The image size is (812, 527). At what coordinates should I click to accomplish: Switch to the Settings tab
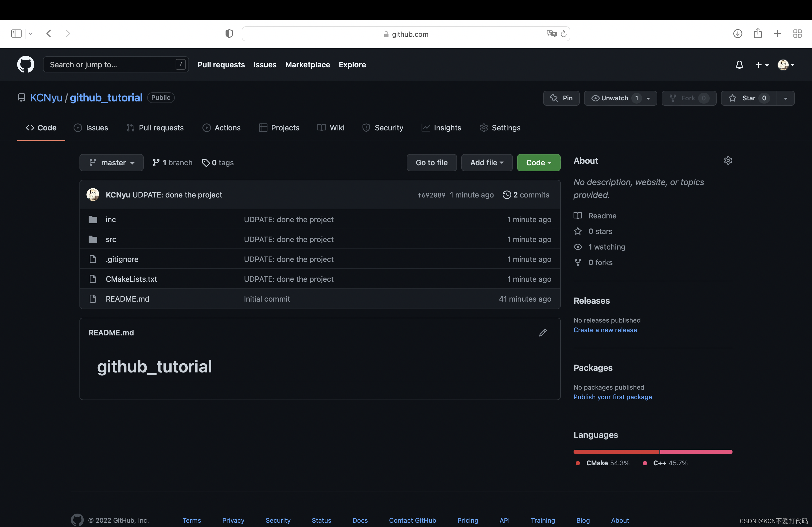(x=500, y=127)
